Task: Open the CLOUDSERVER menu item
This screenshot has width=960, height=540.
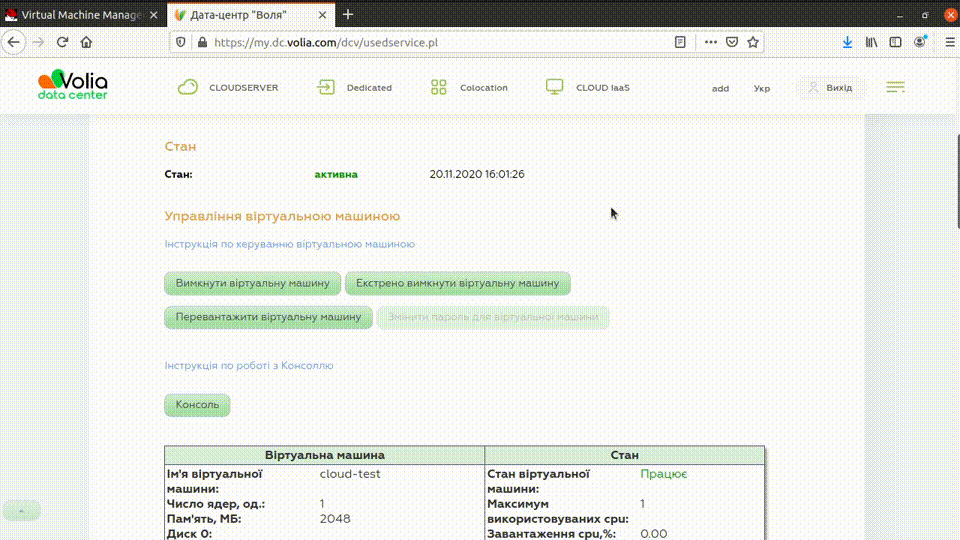Action: tap(228, 88)
